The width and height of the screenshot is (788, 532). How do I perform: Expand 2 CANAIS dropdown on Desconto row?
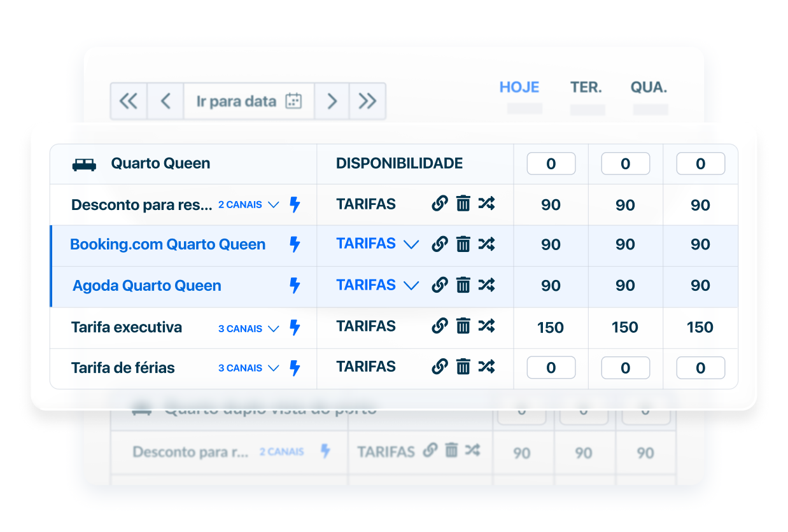249,205
